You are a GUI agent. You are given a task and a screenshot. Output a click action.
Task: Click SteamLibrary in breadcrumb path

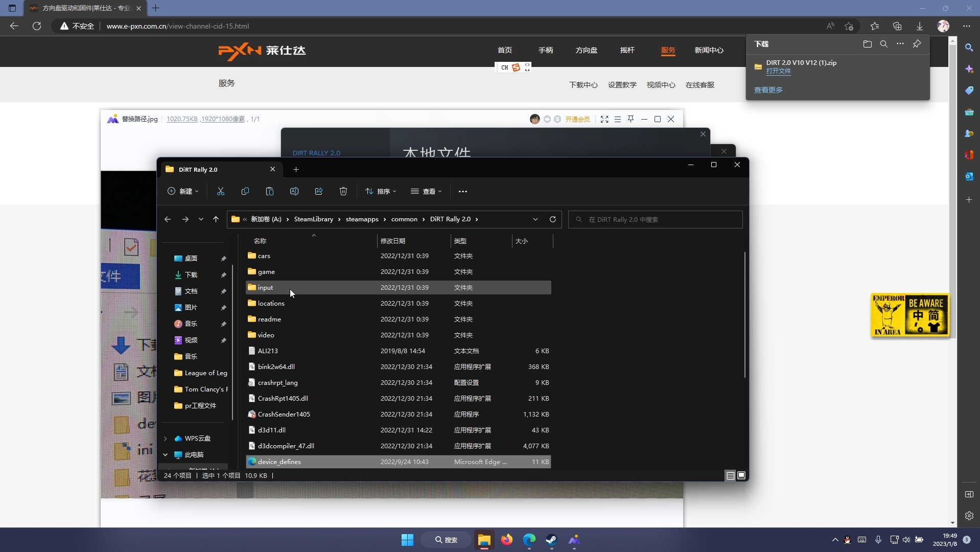tap(313, 219)
